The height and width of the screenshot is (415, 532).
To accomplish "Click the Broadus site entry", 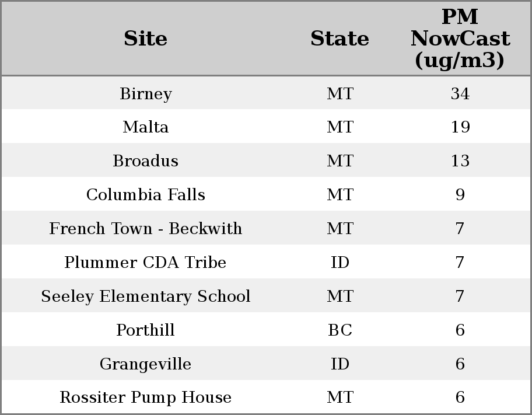I will click(145, 161).
